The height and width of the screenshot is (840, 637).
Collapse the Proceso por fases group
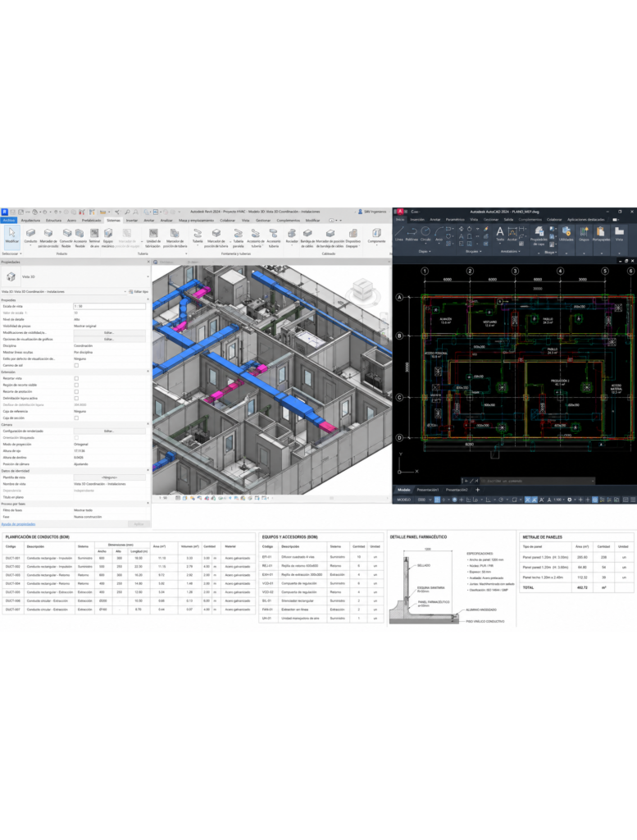(x=148, y=504)
